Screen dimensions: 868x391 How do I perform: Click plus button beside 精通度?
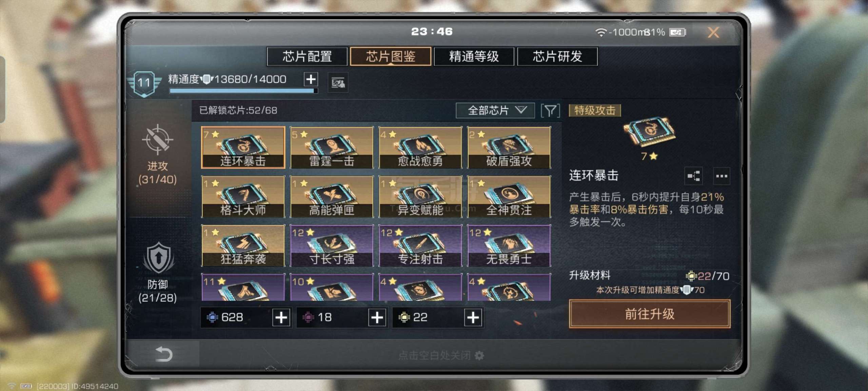tap(311, 79)
